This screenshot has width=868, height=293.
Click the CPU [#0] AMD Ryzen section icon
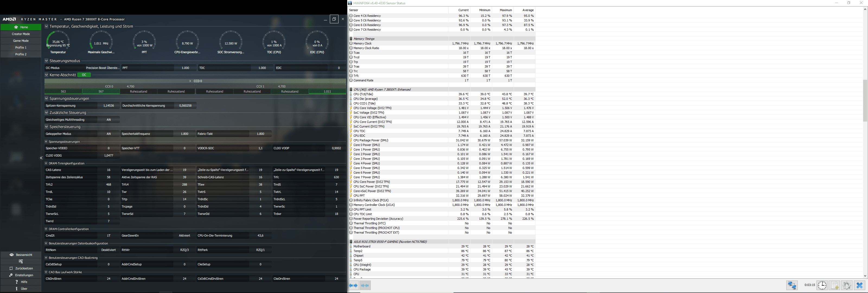pyautogui.click(x=351, y=89)
